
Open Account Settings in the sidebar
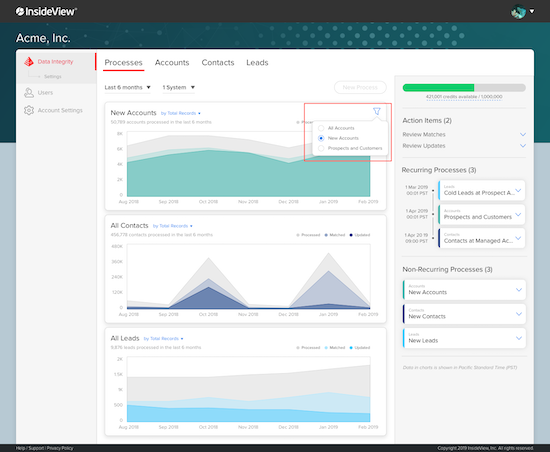coord(60,110)
